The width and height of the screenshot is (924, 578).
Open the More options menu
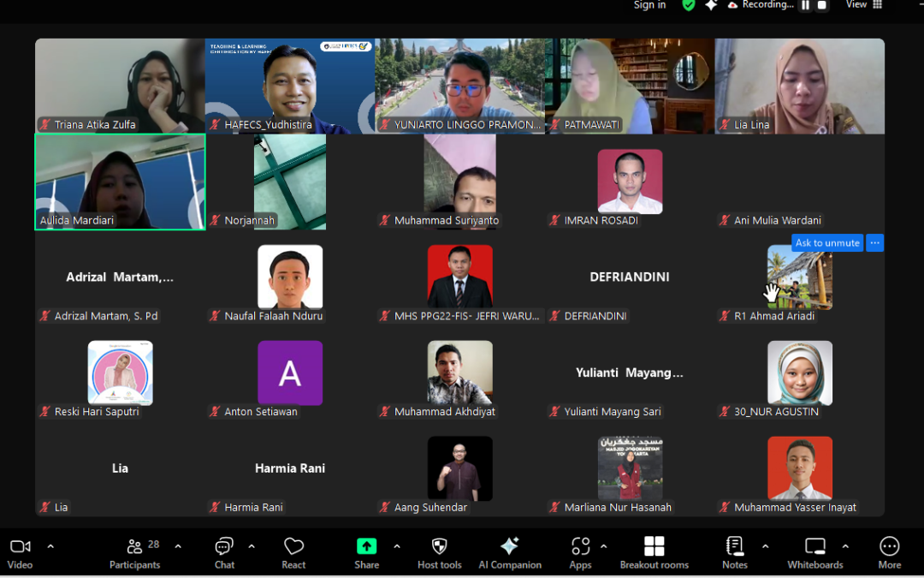[x=890, y=553]
